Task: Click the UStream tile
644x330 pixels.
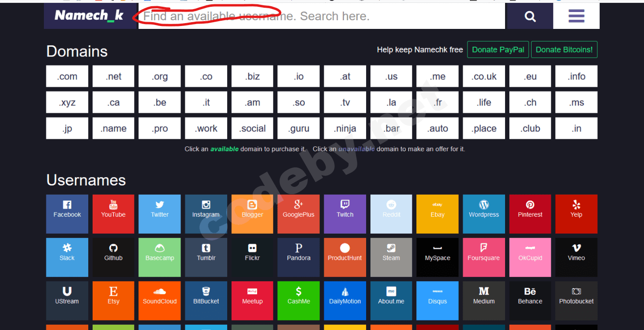Action: pos(67,301)
